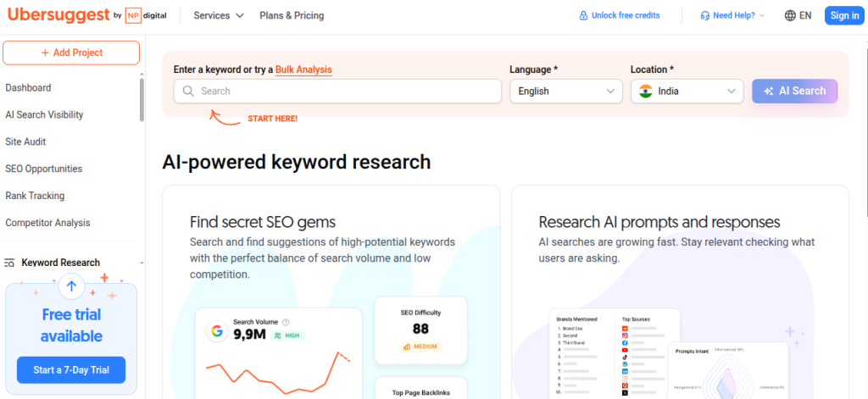The height and width of the screenshot is (399, 868).
Task: Click the SEO Difficulty 88 card
Action: pyautogui.click(x=420, y=330)
